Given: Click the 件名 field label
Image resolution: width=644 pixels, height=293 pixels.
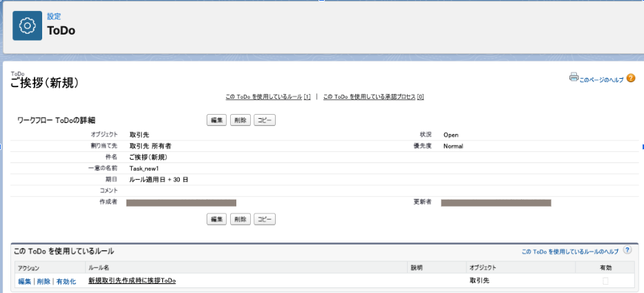Looking at the screenshot, I should click(112, 157).
